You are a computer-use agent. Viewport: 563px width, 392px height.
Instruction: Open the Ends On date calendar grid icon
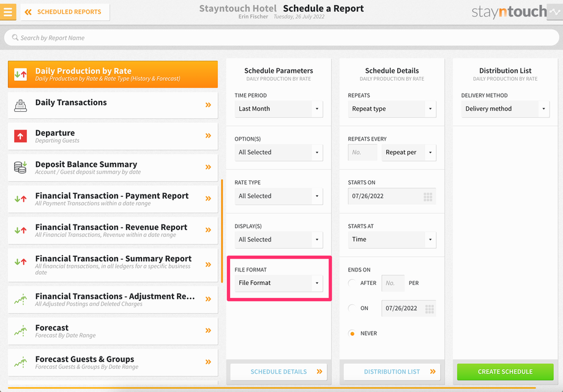click(430, 309)
